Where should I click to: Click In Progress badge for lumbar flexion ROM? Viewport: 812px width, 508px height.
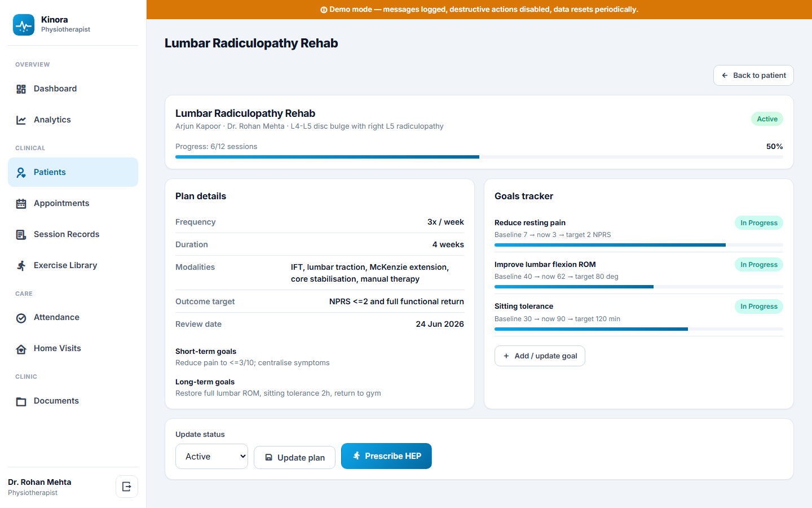pos(758,265)
